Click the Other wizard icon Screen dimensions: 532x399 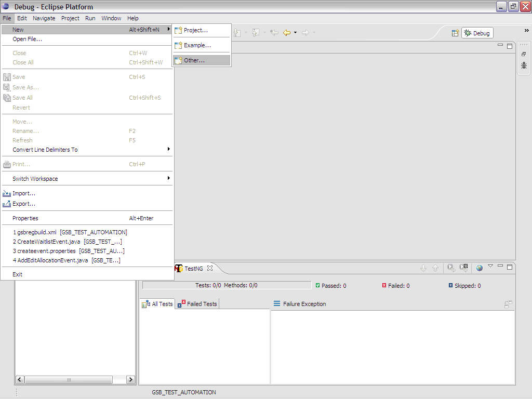pos(178,61)
